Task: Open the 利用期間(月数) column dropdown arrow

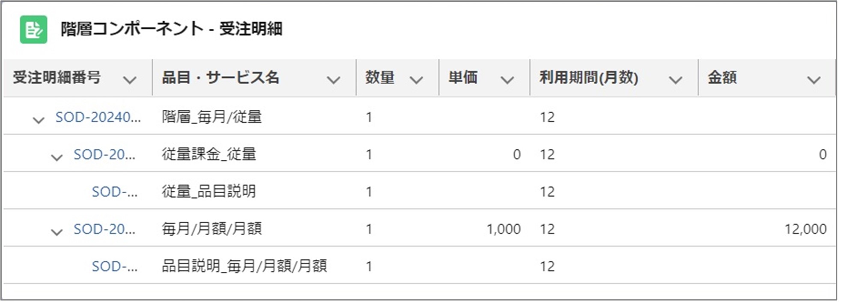Action: click(675, 80)
